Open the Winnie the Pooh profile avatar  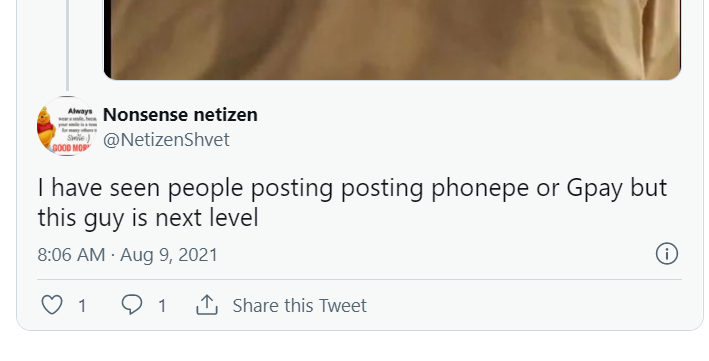67,126
